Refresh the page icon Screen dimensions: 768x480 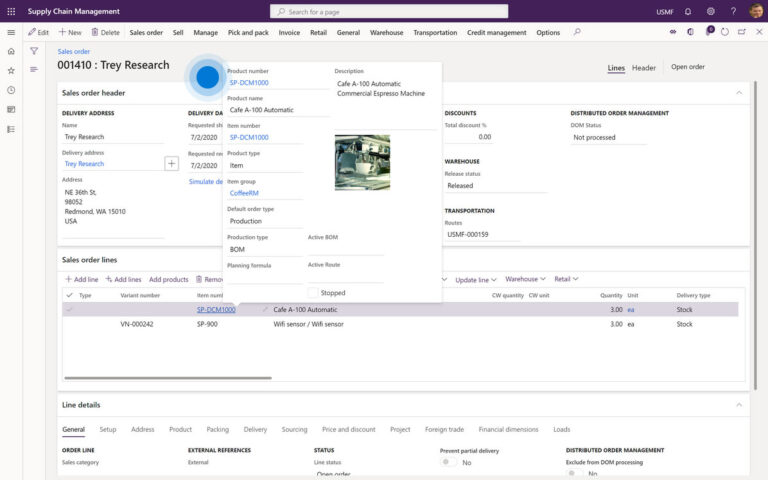[725, 32]
